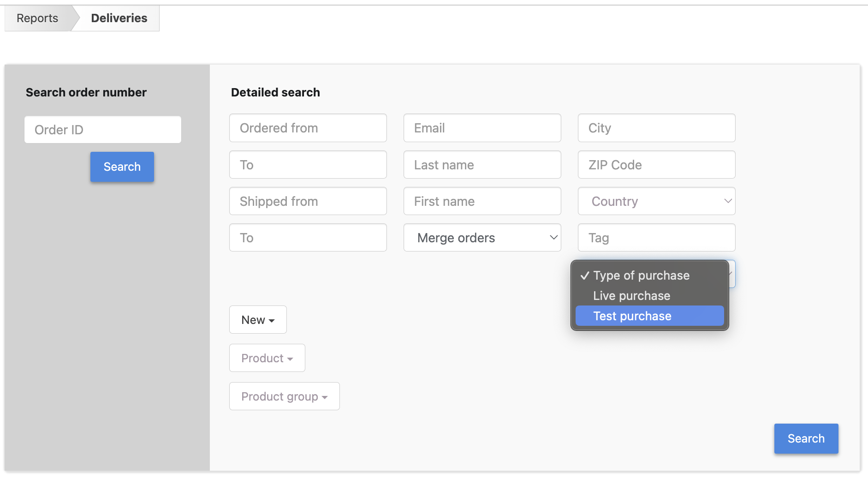This screenshot has width=868, height=479.
Task: Click into the Ordered from field
Action: (308, 128)
